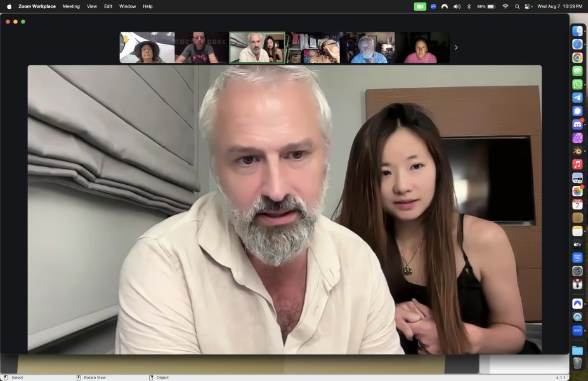Click the Zoom Workplace app menu
The height and width of the screenshot is (381, 588).
pyautogui.click(x=37, y=6)
